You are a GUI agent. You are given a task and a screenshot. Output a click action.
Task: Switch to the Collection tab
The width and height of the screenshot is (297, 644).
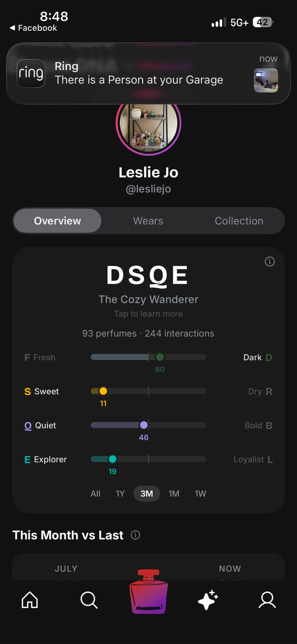[239, 221]
